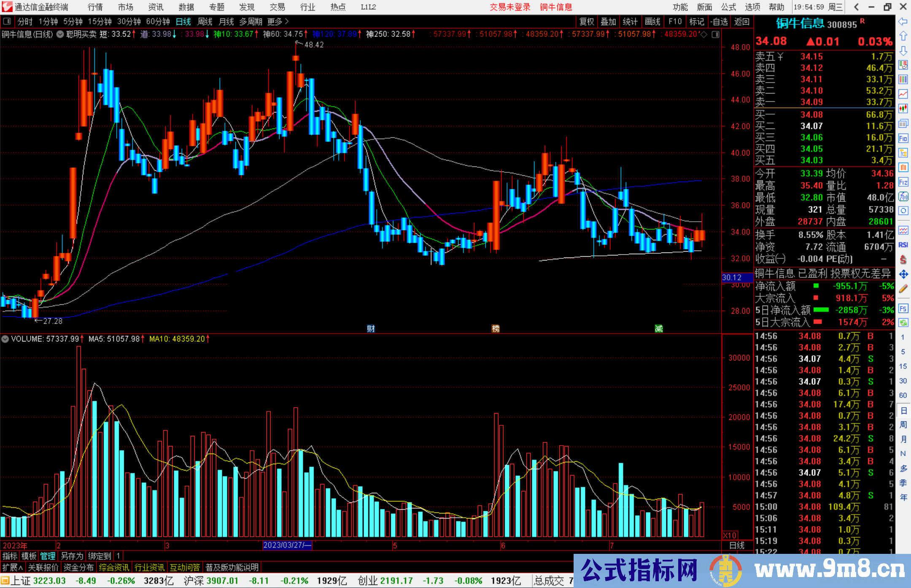Click the panel layout icon left of 分时
The width and height of the screenshot is (911, 588).
click(x=7, y=21)
